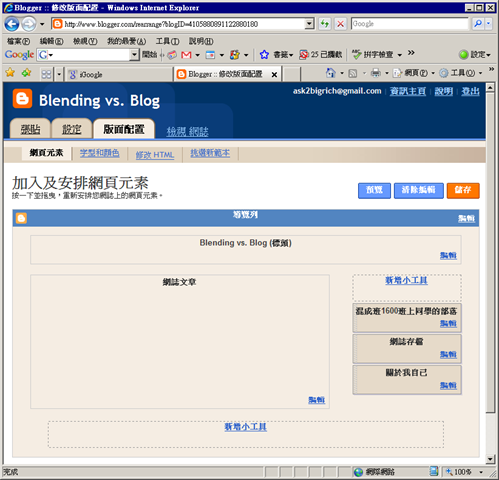Switch to the 張貼 posting tab
This screenshot has width=499, height=480.
[x=30, y=129]
